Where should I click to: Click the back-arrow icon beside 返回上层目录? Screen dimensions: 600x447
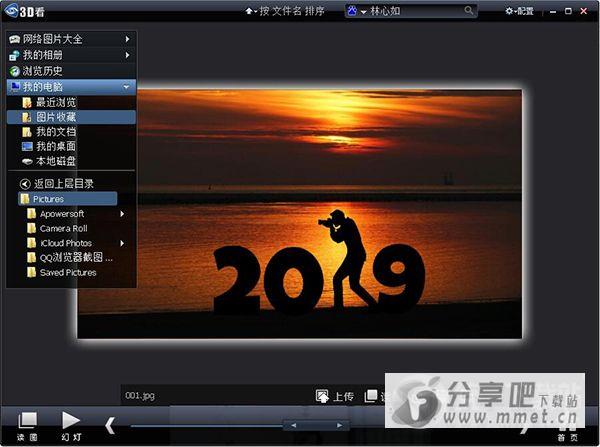pyautogui.click(x=25, y=184)
